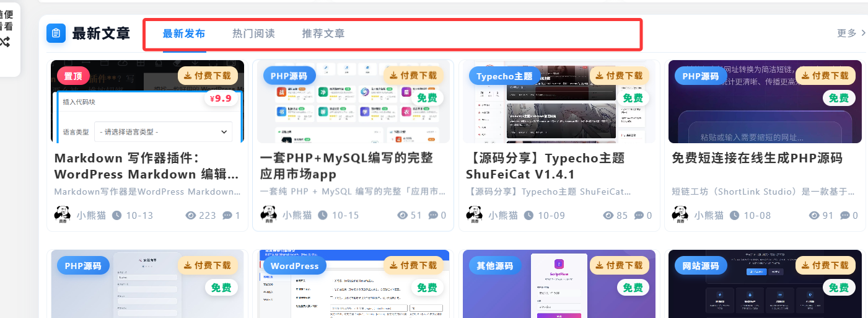Click the 免费 badge on the 免费短连接 card
This screenshot has width=868, height=318.
(x=838, y=98)
